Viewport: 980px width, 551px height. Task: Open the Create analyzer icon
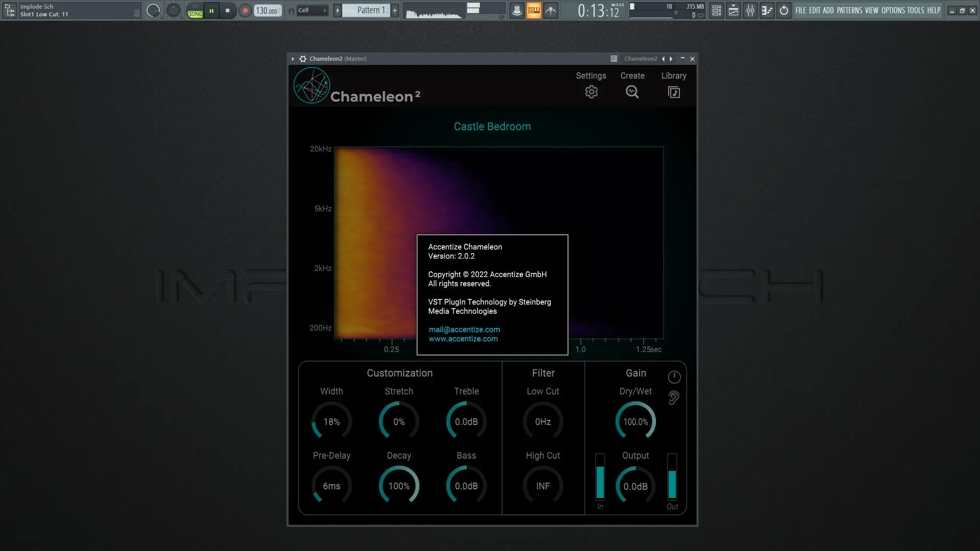632,92
